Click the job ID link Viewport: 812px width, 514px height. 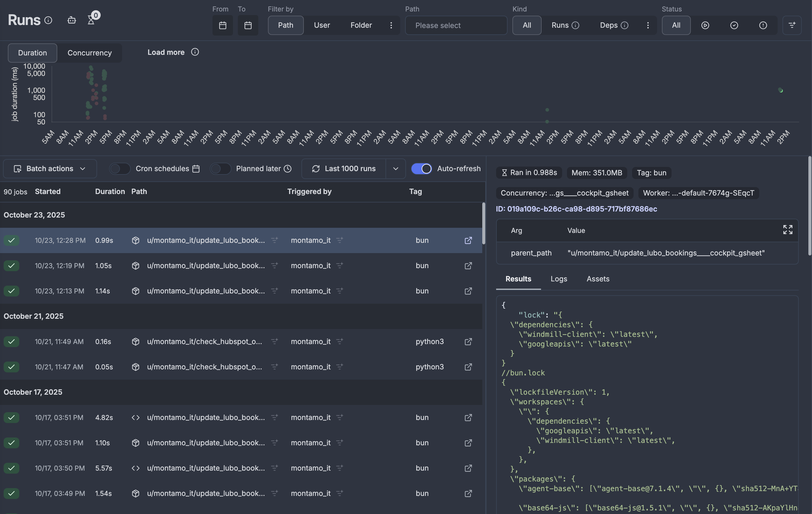576,209
